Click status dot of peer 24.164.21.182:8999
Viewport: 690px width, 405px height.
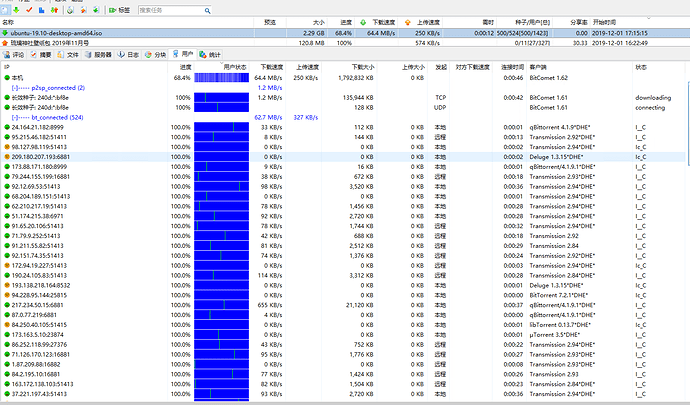5,128
